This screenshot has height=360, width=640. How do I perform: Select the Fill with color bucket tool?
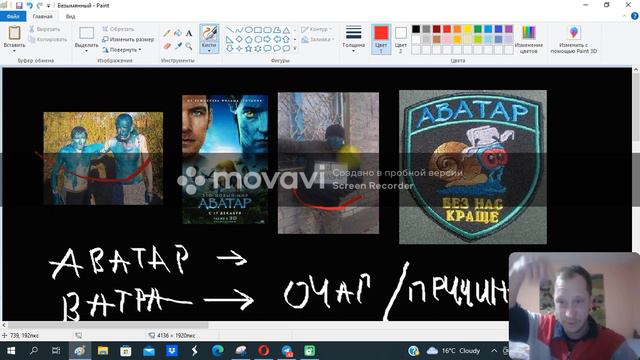click(178, 33)
